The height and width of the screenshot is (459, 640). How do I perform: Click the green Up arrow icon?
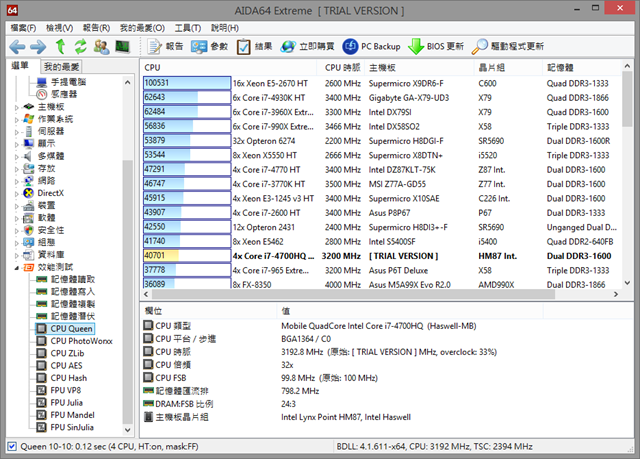pos(60,47)
